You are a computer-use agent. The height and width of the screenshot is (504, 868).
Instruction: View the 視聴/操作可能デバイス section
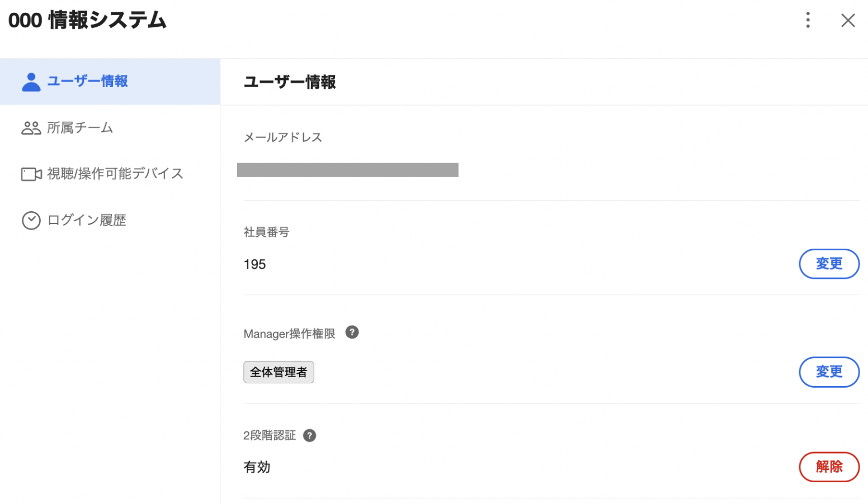tap(115, 174)
